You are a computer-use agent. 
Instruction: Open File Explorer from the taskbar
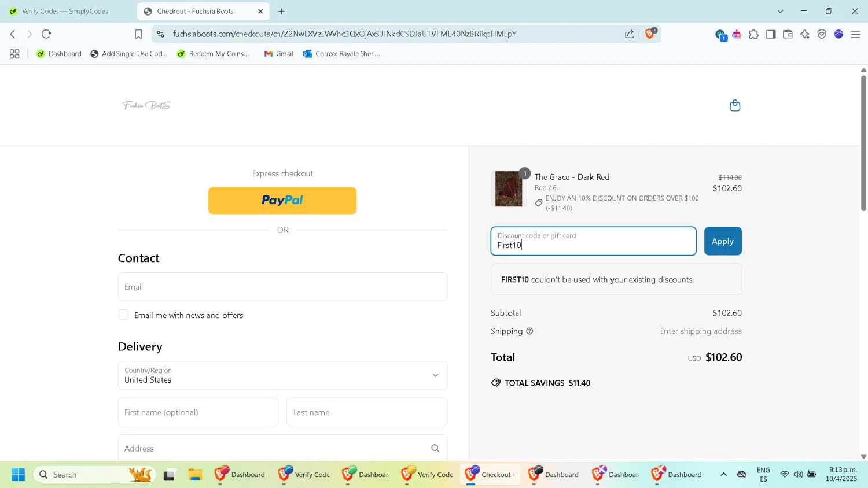pyautogui.click(x=195, y=475)
